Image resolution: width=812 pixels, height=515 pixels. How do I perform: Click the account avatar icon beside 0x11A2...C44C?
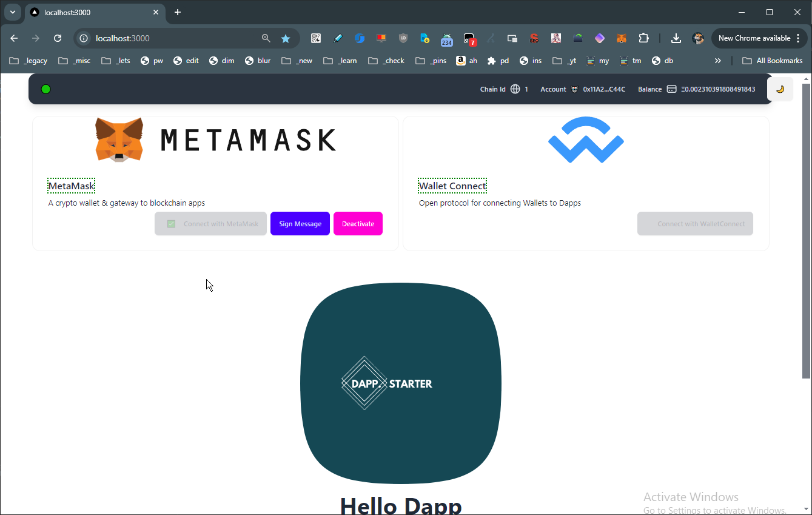tap(574, 89)
